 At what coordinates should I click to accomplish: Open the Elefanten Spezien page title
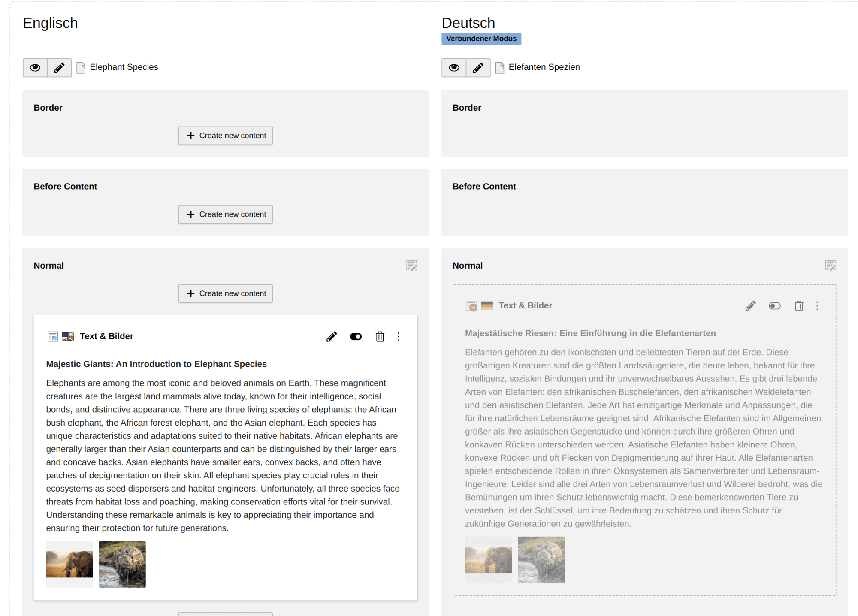pyautogui.click(x=544, y=67)
